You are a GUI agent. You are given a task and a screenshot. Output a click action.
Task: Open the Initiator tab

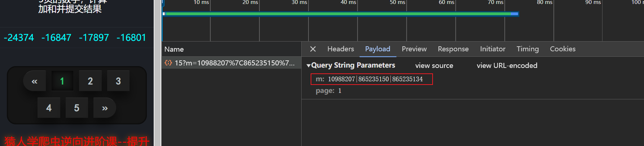492,49
